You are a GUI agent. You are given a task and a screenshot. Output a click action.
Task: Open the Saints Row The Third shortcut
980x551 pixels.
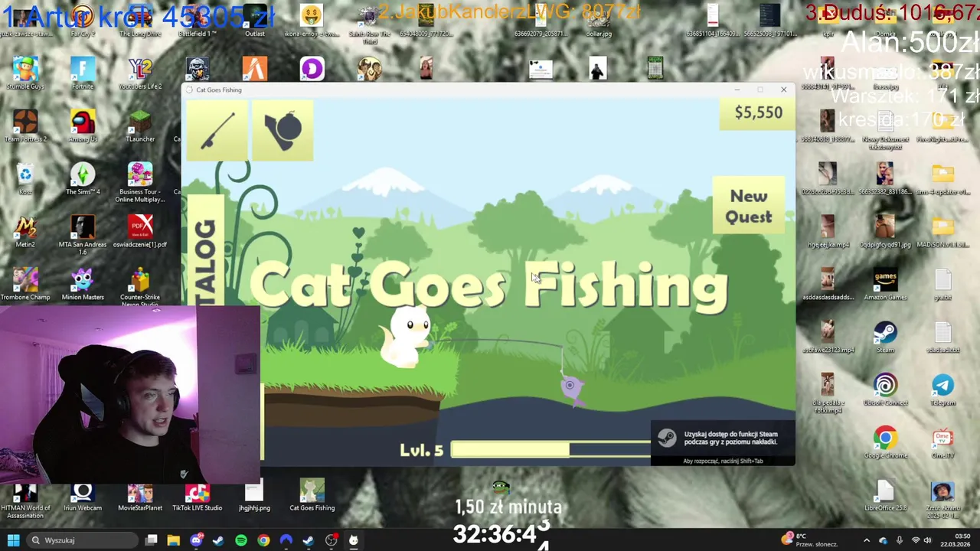pos(370,24)
